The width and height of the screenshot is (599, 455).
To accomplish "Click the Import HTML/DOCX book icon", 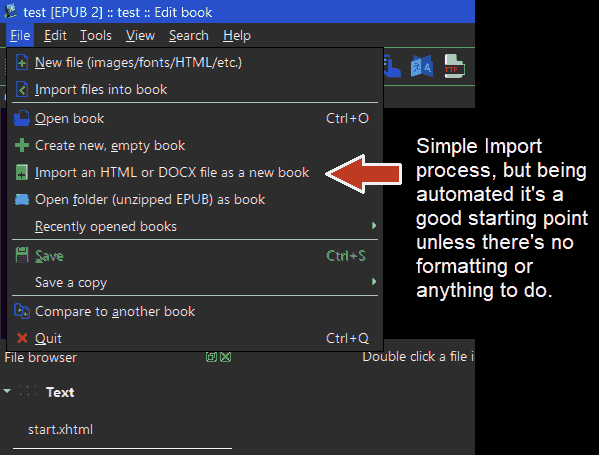I will click(x=22, y=173).
